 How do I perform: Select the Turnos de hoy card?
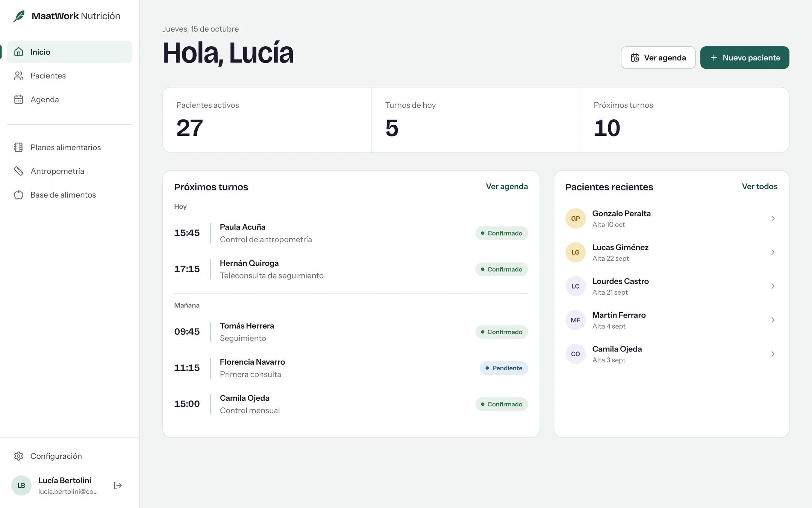476,120
